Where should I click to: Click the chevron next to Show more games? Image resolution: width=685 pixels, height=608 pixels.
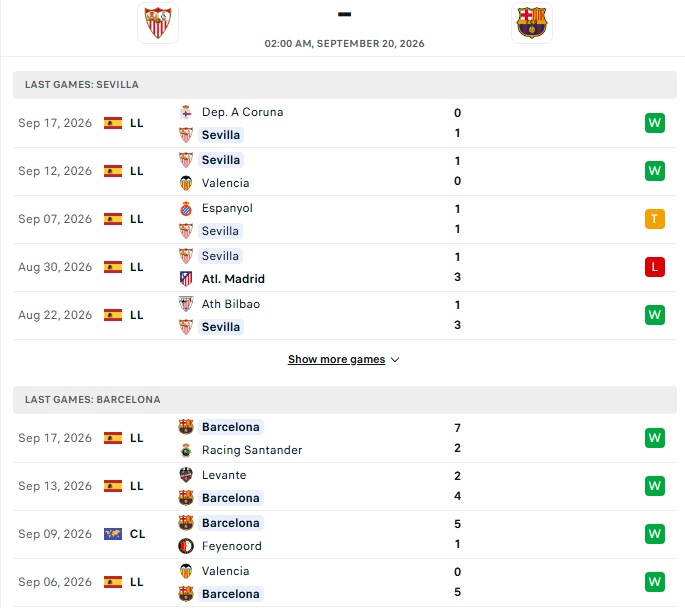point(395,360)
